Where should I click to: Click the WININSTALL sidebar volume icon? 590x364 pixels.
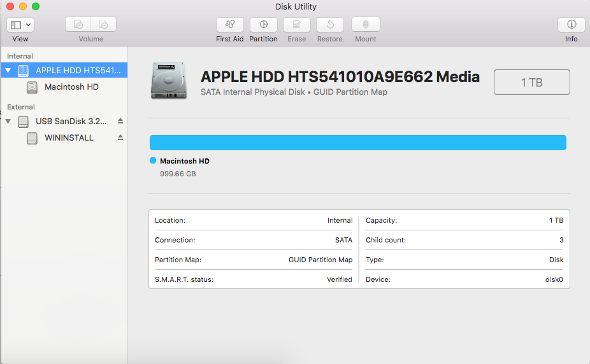32,138
